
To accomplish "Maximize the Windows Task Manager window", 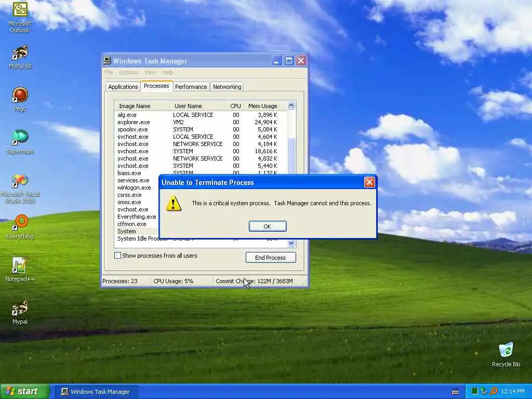I will (x=289, y=61).
